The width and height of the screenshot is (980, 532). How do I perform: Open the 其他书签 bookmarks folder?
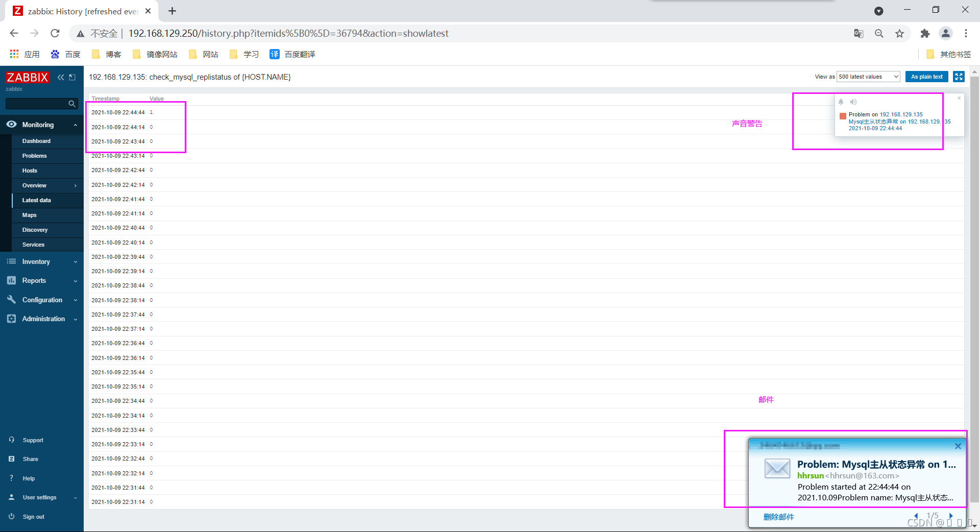[x=948, y=54]
